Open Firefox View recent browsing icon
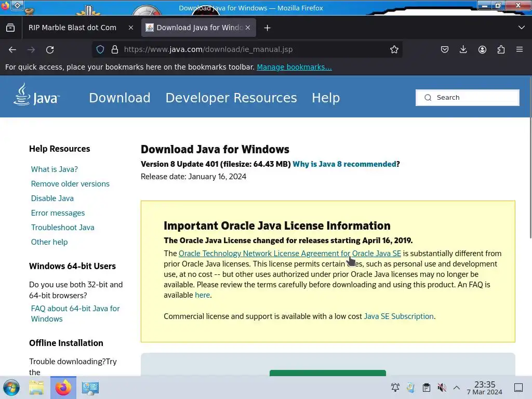The height and width of the screenshot is (399, 532). pyautogui.click(x=10, y=28)
